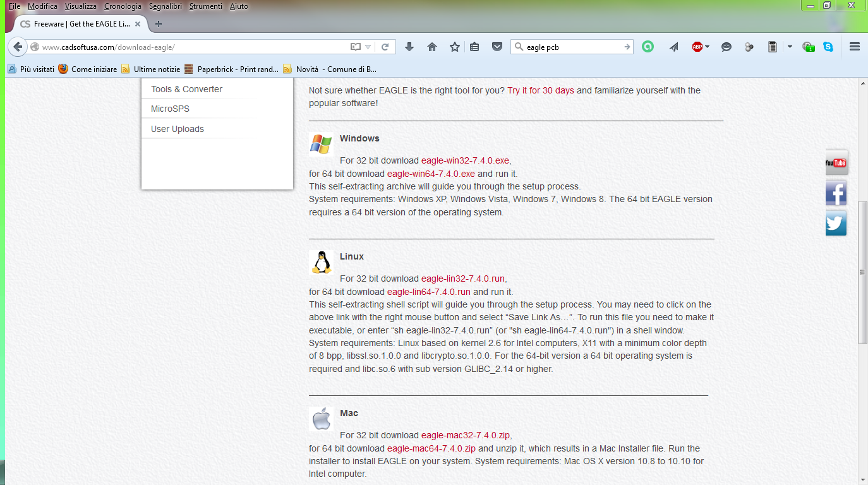The image size is (868, 485).
Task: Click the vertical scrollbar thumb
Action: tap(862, 272)
